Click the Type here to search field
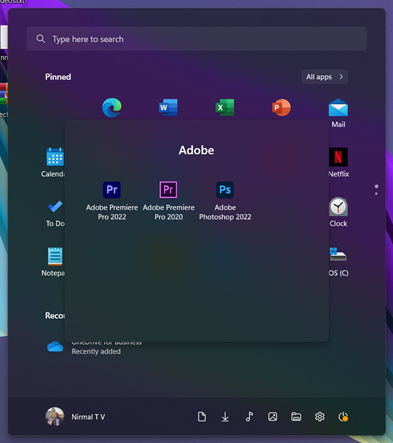This screenshot has width=393, height=443. 197,39
